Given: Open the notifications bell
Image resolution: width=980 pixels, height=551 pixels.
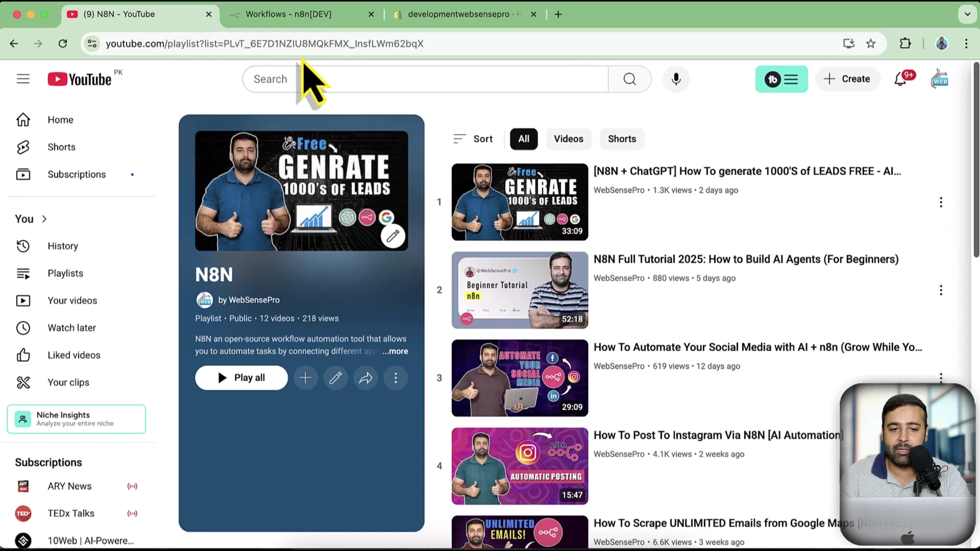Looking at the screenshot, I should pos(900,79).
